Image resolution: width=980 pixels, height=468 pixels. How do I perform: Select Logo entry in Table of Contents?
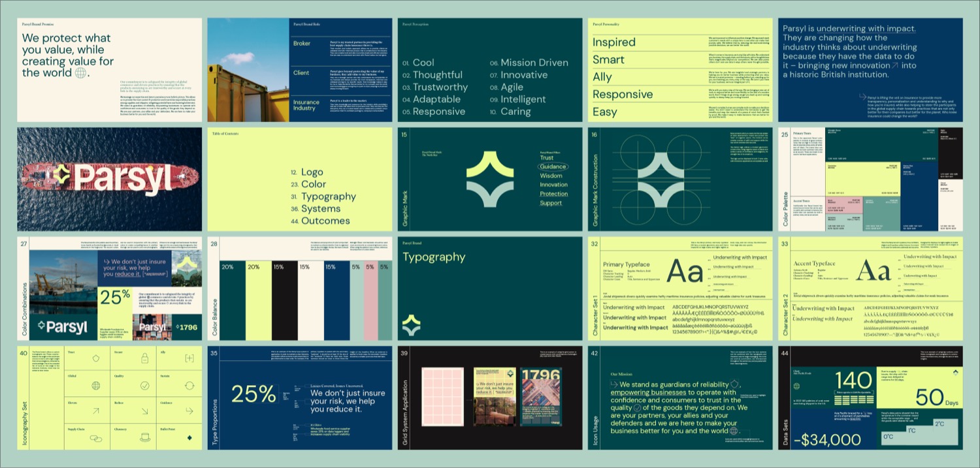[x=312, y=172]
